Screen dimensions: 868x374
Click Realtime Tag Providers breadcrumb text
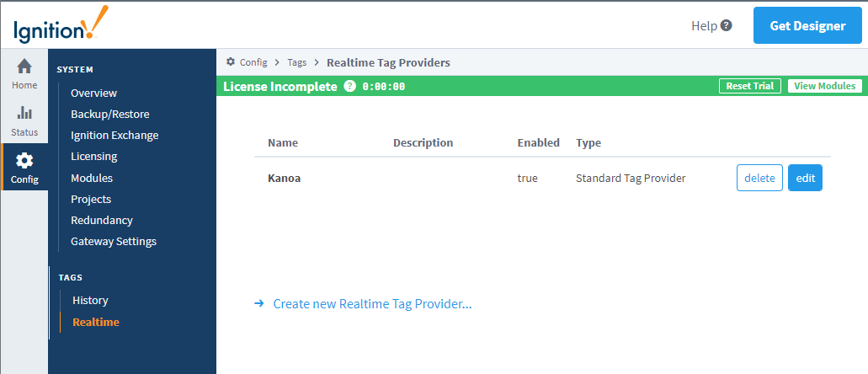click(x=389, y=62)
